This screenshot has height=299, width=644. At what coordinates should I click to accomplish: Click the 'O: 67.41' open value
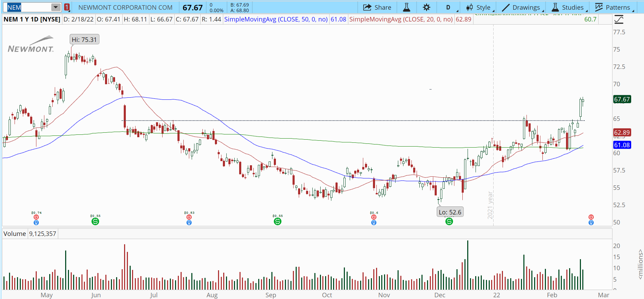tap(108, 19)
